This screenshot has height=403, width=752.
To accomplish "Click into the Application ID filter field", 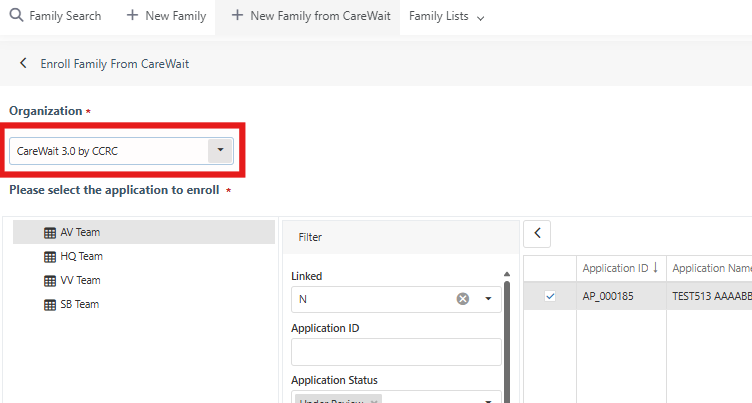I will point(396,352).
